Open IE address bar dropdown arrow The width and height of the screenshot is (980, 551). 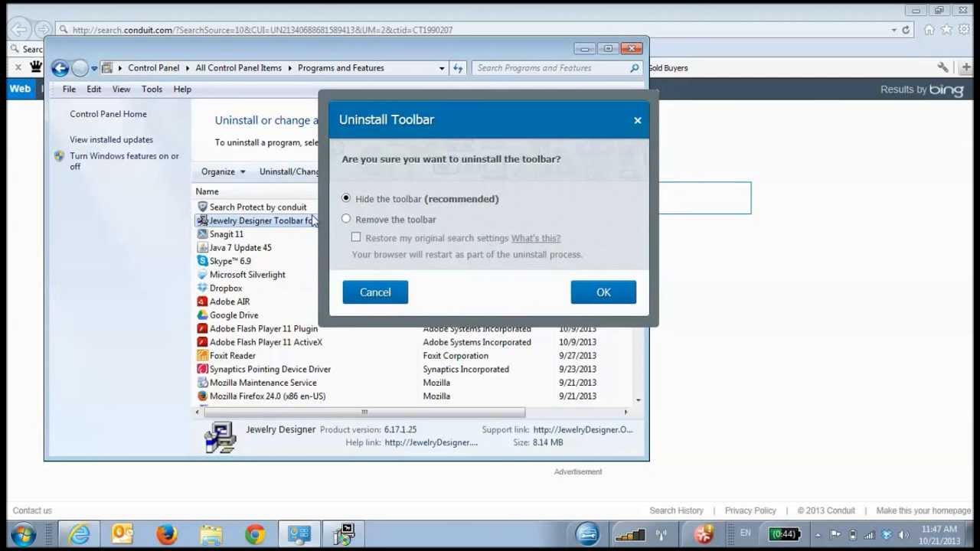[893, 30]
